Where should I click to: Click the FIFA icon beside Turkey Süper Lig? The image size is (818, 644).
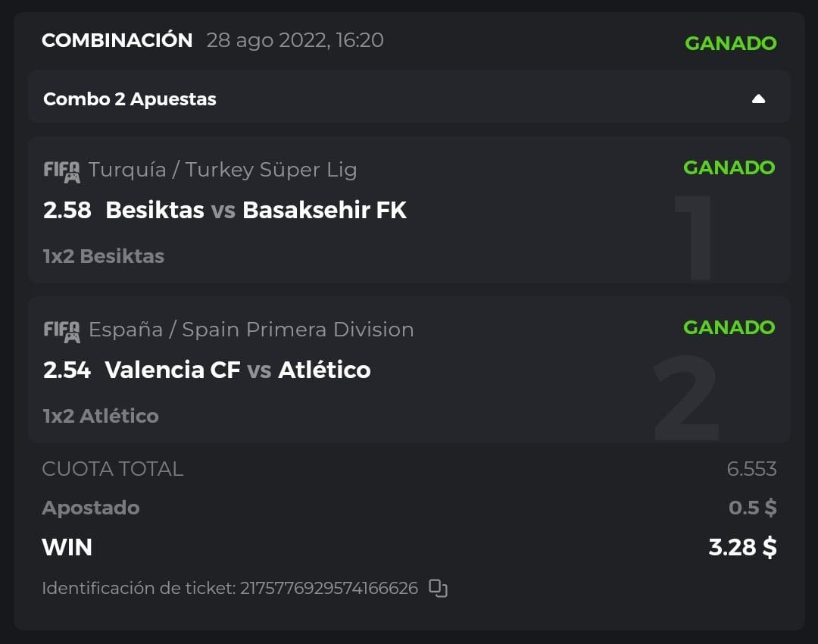(61, 171)
